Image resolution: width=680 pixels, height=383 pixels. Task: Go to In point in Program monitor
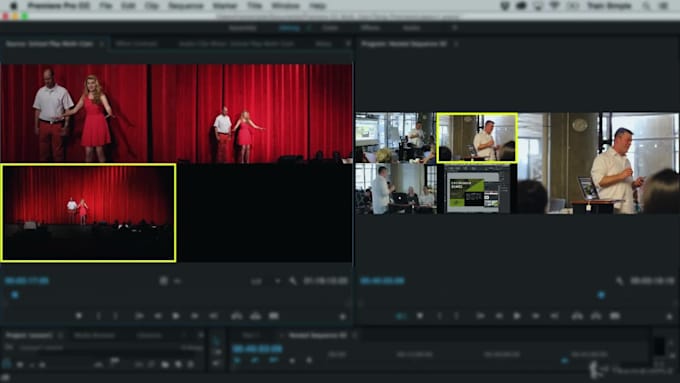click(480, 316)
